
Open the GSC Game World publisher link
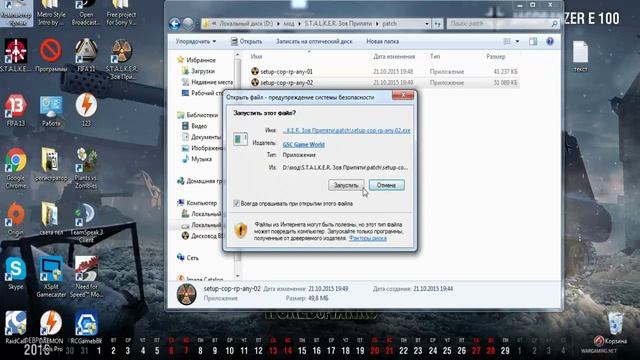click(303, 144)
